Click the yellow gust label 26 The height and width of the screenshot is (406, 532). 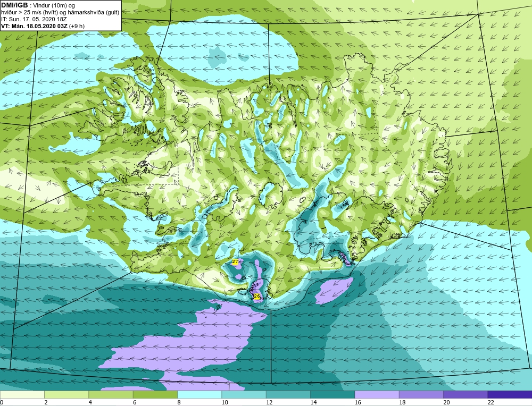click(257, 296)
